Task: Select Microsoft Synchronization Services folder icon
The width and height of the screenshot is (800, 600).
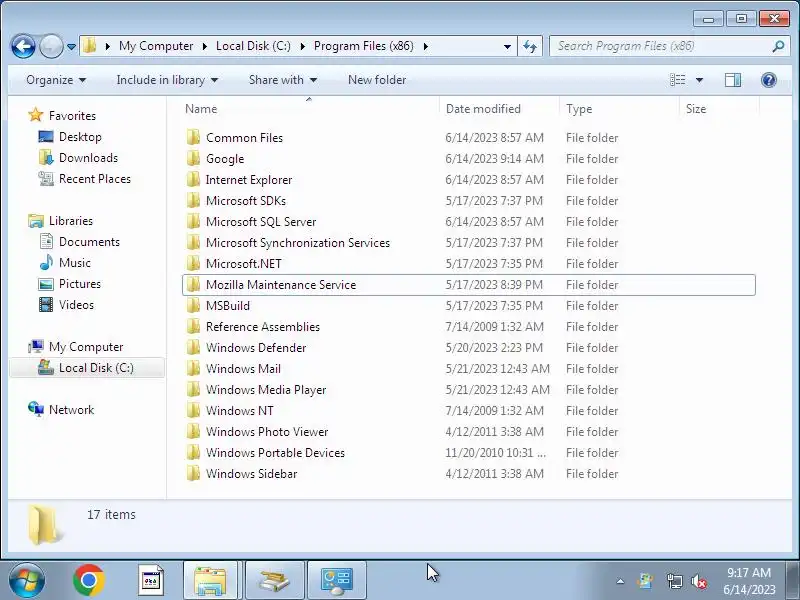Action: tap(193, 242)
